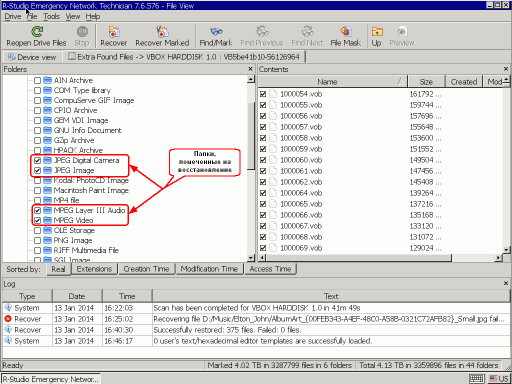Screen dimensions: 512x384
Task: Click the Stop toolbar icon
Action: tap(82, 32)
